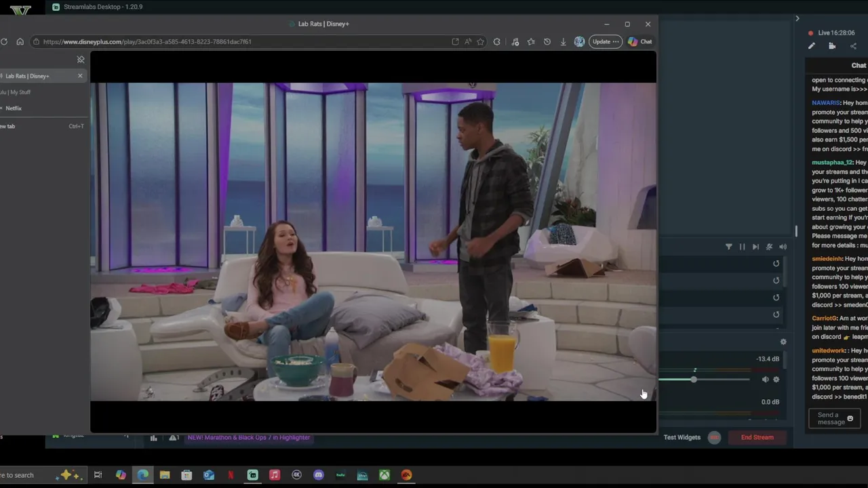
Task: Click the fourth row refresh icon
Action: pyautogui.click(x=776, y=314)
